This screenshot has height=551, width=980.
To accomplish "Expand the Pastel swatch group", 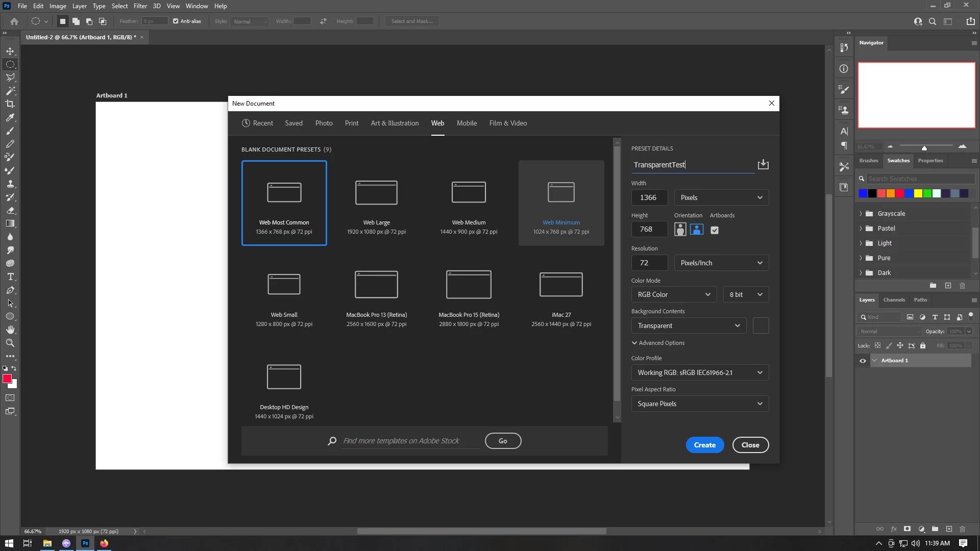I will click(861, 229).
